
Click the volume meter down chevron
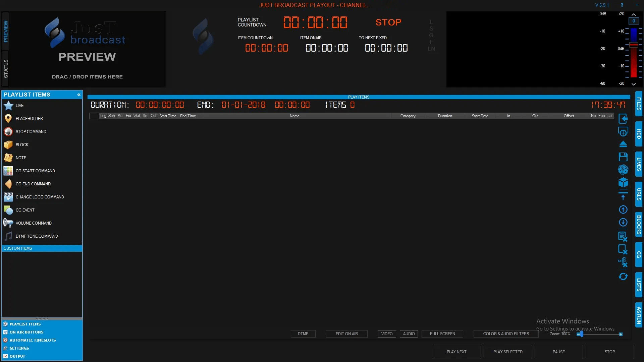coord(633,84)
